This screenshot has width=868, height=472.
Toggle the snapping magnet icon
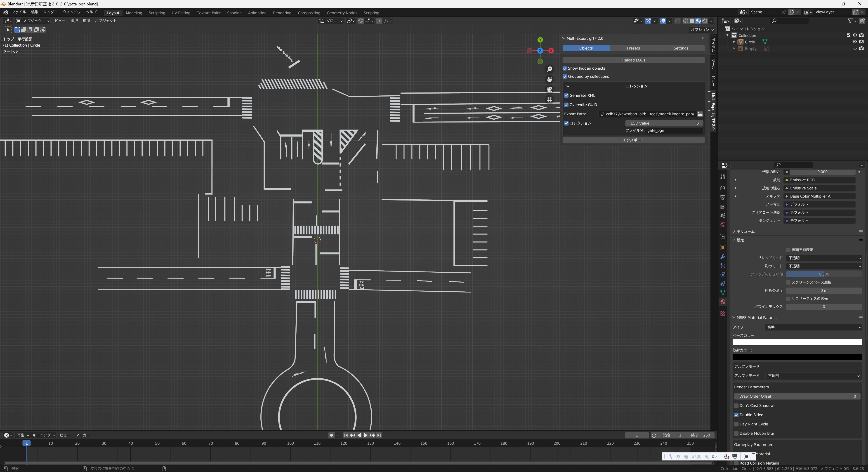(361, 21)
